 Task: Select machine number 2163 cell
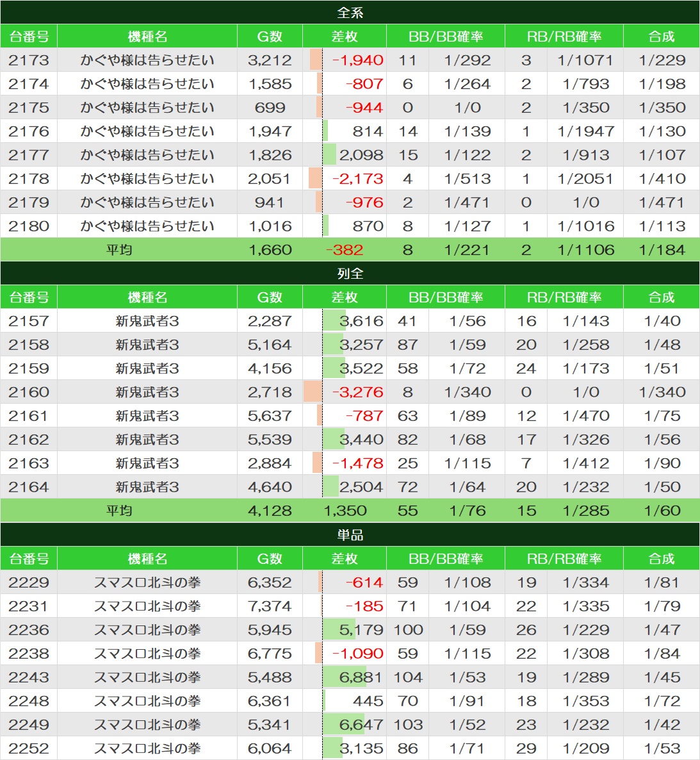29,463
